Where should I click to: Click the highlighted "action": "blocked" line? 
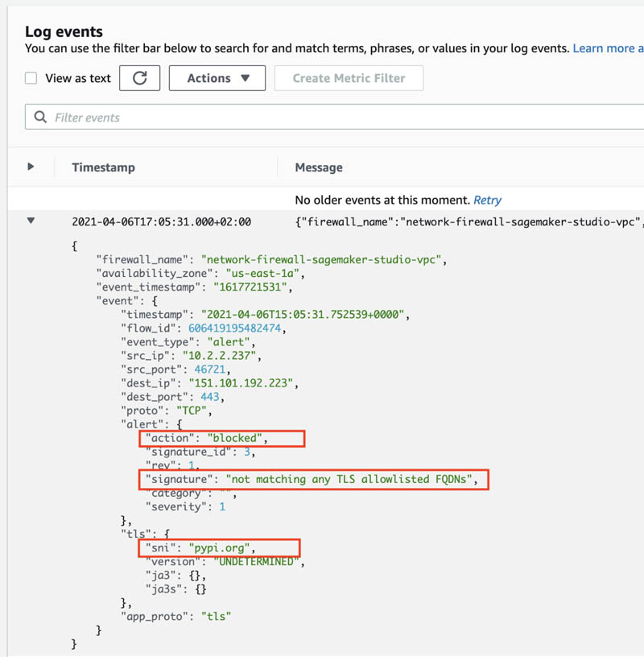[x=222, y=438]
